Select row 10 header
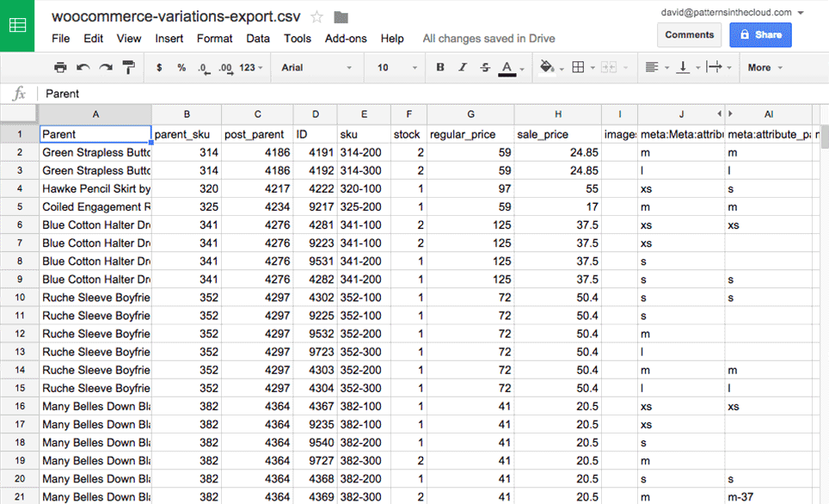Image resolution: width=829 pixels, height=504 pixels. [20, 298]
